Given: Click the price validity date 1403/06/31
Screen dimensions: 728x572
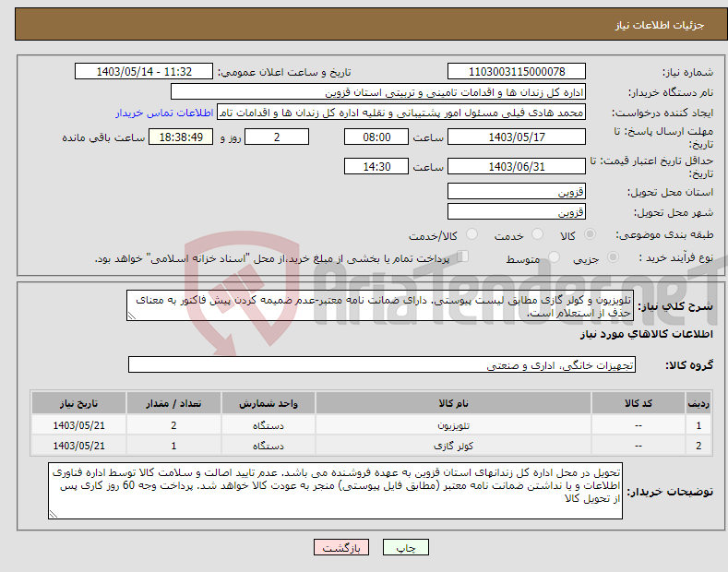Looking at the screenshot, I should 517,166.
